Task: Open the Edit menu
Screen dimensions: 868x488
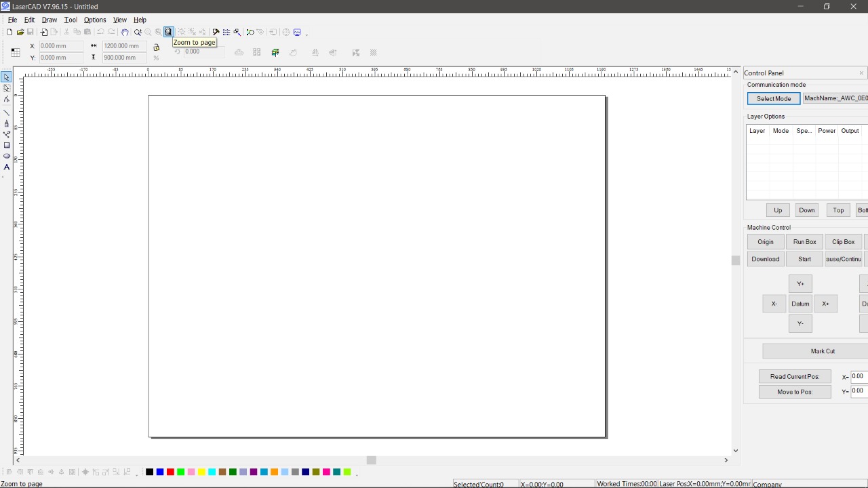Action: 30,20
